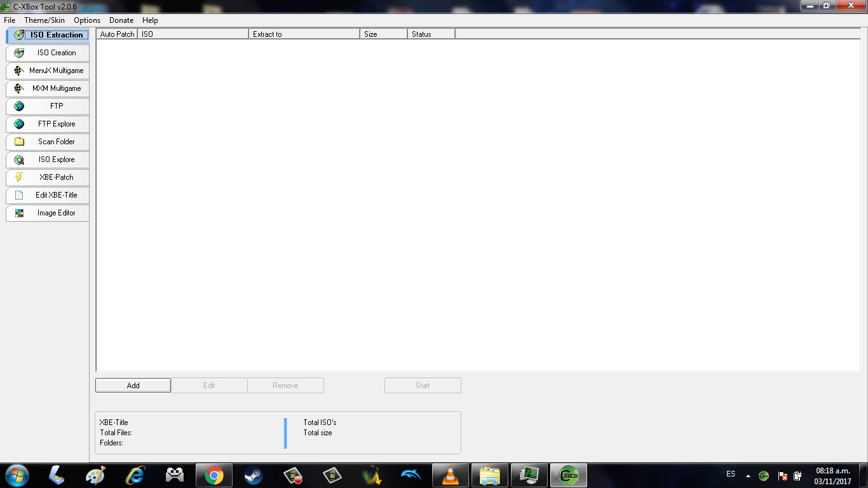Open the Help menu
Viewport: 868px width, 488px height.
150,20
